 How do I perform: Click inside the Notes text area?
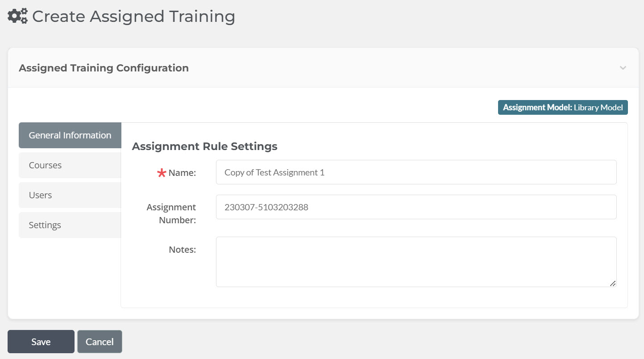point(416,261)
